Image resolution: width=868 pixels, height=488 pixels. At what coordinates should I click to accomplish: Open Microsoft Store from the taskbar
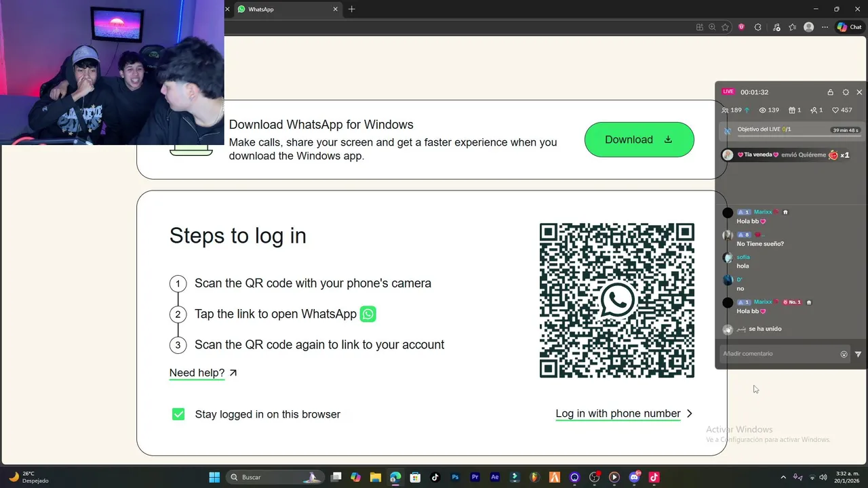point(415,477)
